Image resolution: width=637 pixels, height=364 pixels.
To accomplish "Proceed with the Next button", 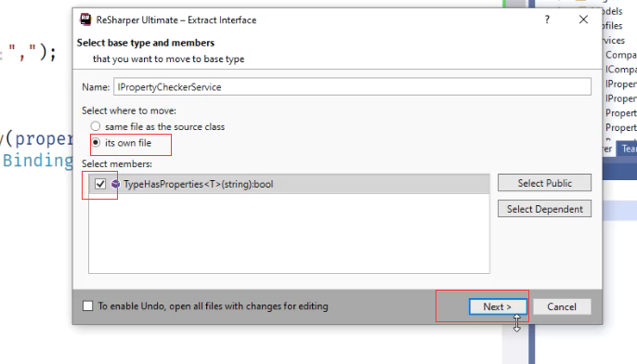I will pyautogui.click(x=498, y=306).
